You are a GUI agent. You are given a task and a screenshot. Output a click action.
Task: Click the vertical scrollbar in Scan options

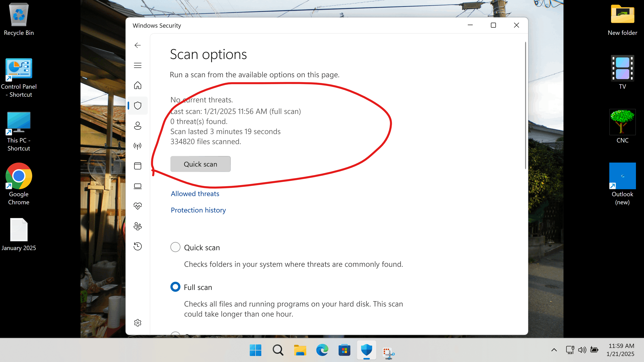click(x=525, y=105)
